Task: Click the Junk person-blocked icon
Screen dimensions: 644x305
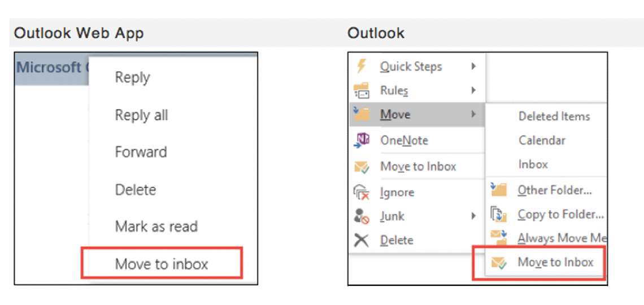Action: tap(362, 216)
